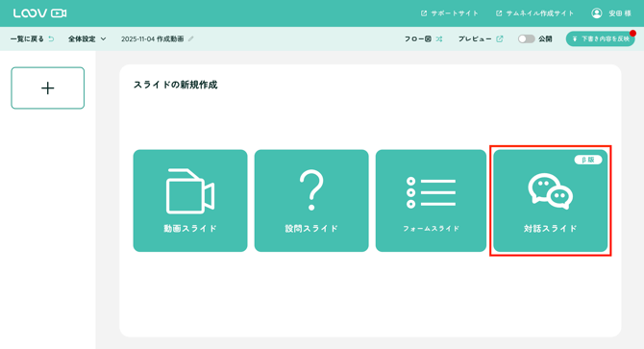The image size is (644, 349).
Task: Click the β版 badge
Action: (588, 160)
